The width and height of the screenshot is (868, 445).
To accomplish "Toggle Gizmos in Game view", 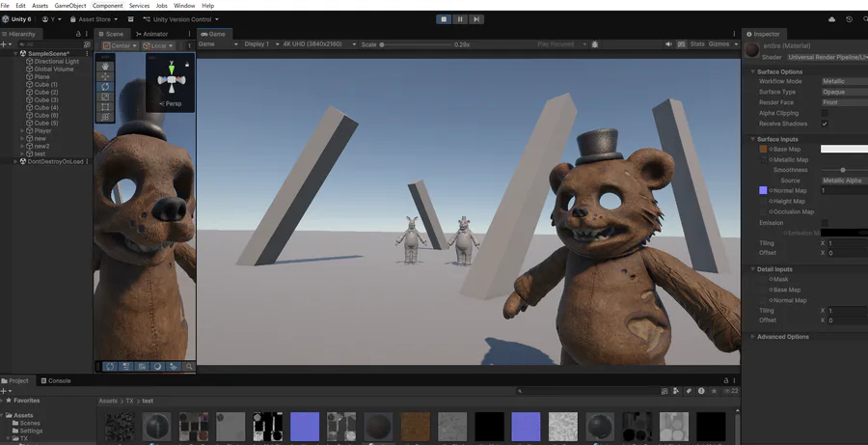I will click(719, 44).
